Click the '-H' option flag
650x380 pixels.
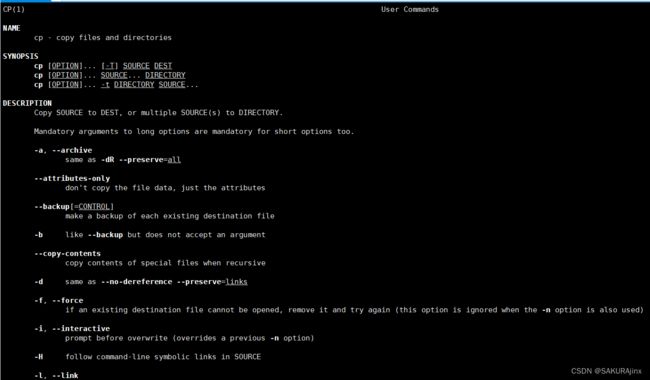(x=39, y=356)
